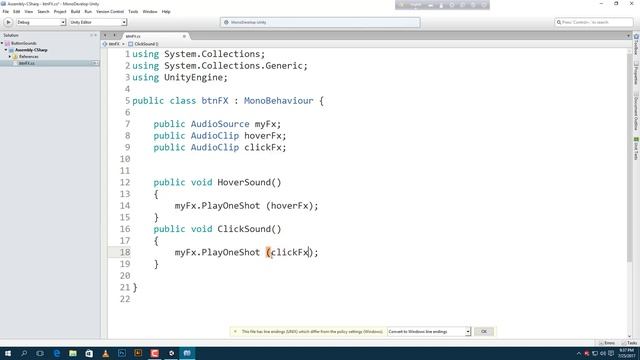
Task: Collapse the ButtonSounds solution node
Action: pos(2,43)
